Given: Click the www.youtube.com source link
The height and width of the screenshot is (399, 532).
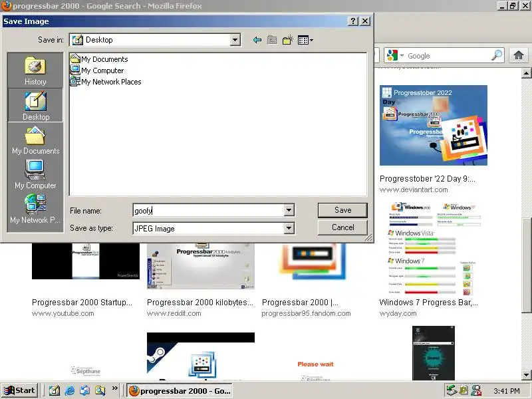Looking at the screenshot, I should coord(63,313).
